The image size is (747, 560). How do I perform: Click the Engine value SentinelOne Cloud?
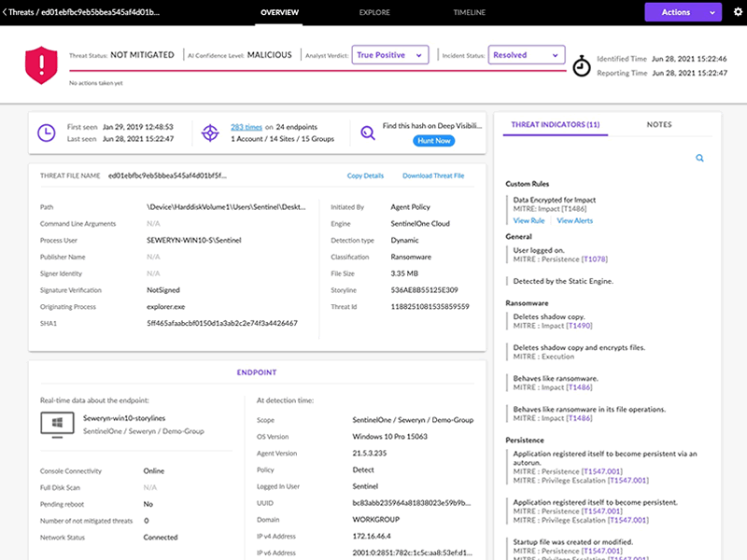tap(420, 223)
